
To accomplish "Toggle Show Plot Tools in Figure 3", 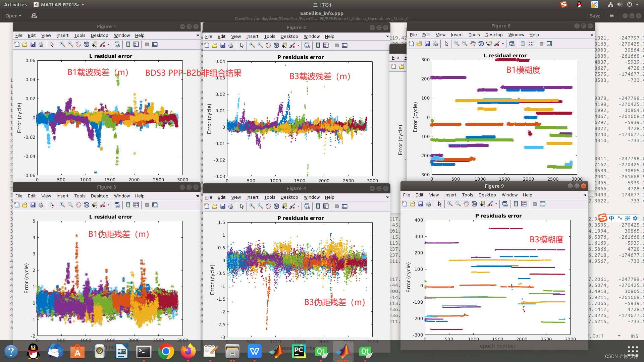I will [155, 205].
